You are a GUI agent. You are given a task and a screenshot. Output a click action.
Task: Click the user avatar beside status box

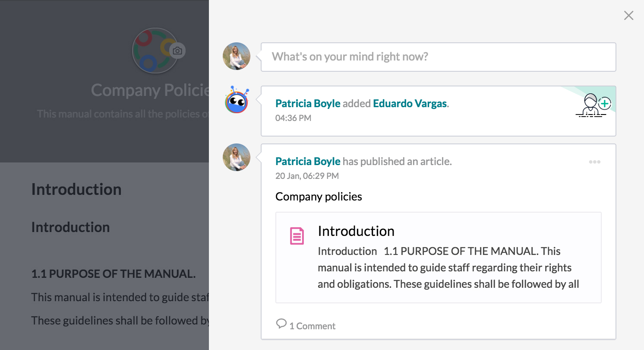coord(237,56)
